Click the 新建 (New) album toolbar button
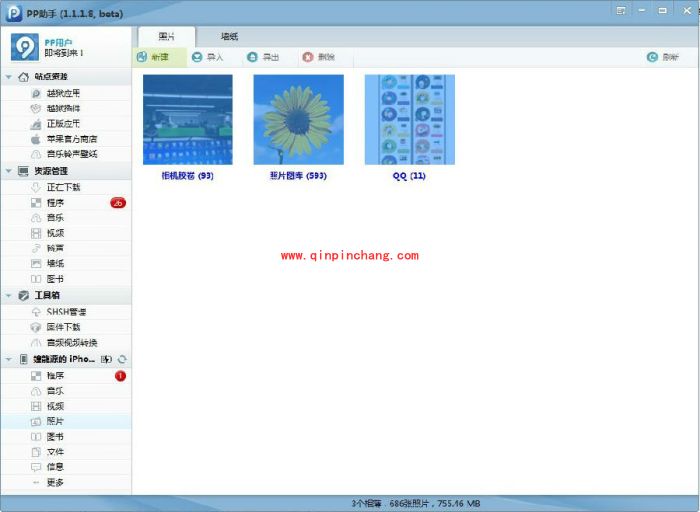Screen dimensions: 700x512 [x=153, y=57]
